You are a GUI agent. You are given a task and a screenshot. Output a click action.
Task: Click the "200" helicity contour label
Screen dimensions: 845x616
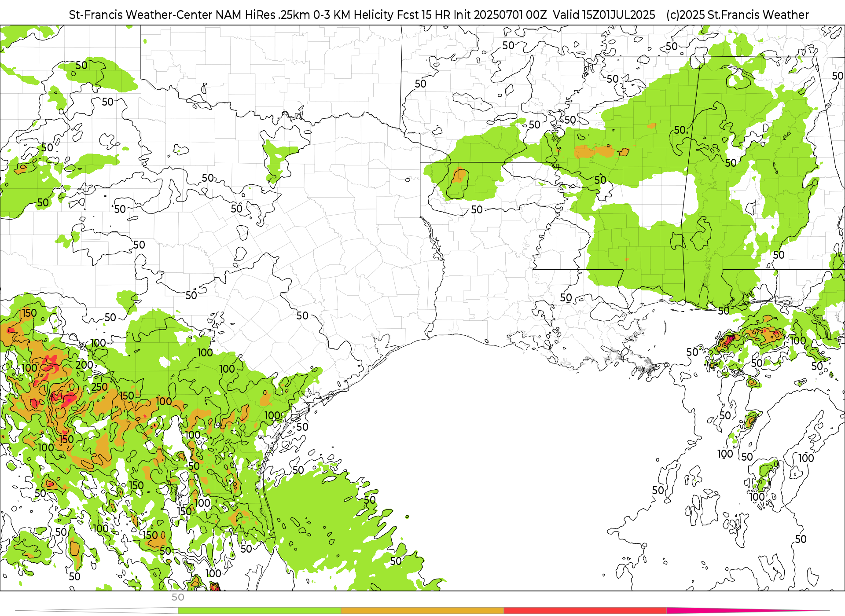click(x=84, y=365)
